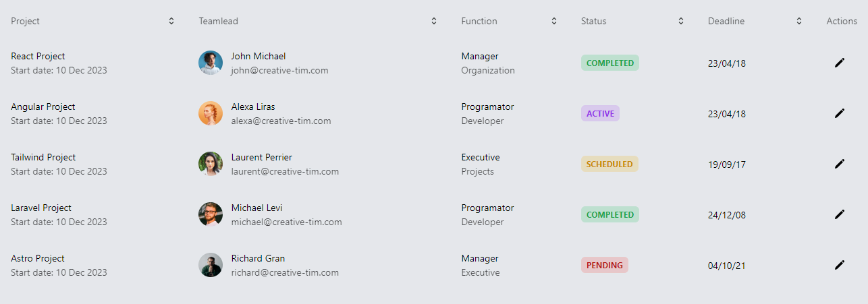Toggle Deadline column sort arrows
Viewport: 868px width, 304px height.
[x=799, y=21]
